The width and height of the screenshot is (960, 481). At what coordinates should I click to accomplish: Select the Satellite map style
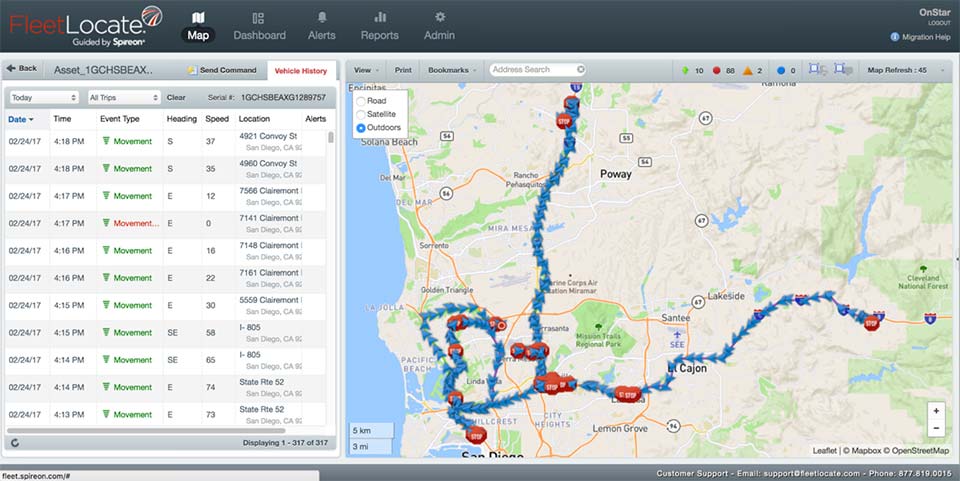pos(361,115)
